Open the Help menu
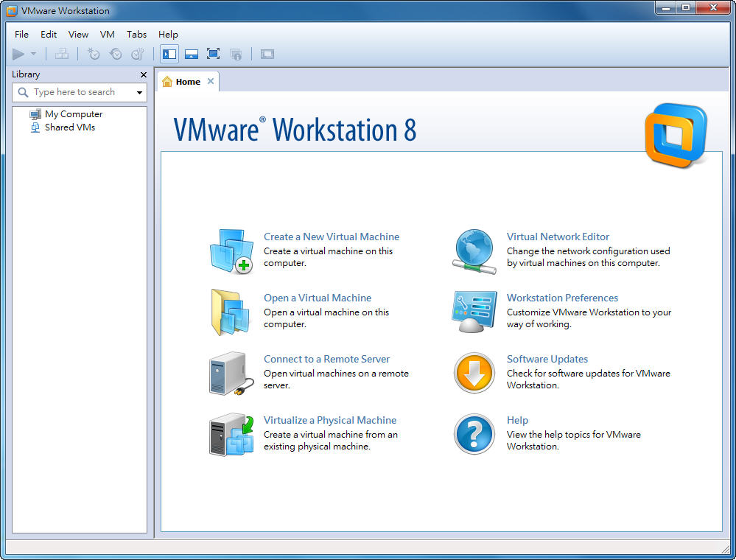The height and width of the screenshot is (560, 736). pyautogui.click(x=168, y=35)
